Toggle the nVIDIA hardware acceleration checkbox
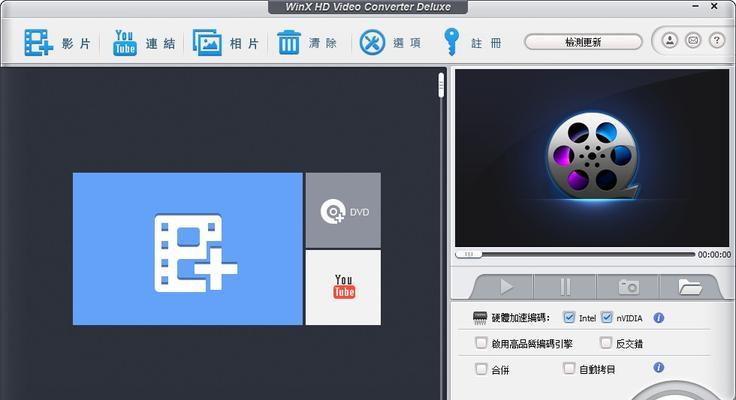736x400 pixels. tap(606, 317)
